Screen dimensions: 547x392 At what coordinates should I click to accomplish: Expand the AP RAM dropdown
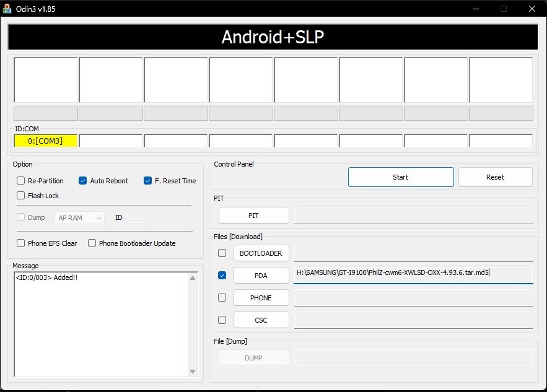pyautogui.click(x=80, y=217)
